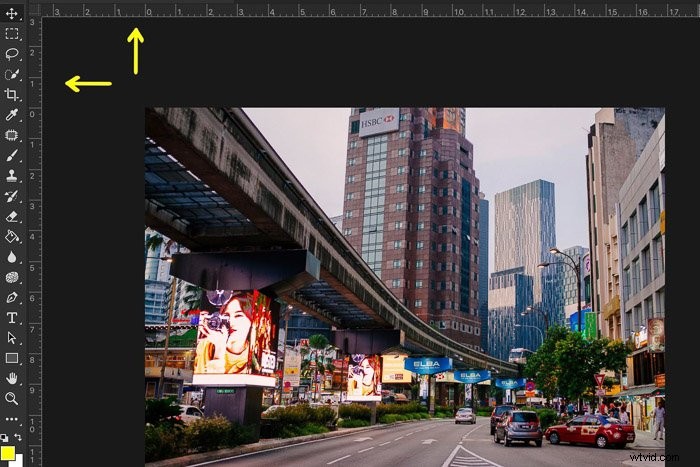Select the Move tool
Viewport: 700px width, 467px height.
pyautogui.click(x=12, y=13)
